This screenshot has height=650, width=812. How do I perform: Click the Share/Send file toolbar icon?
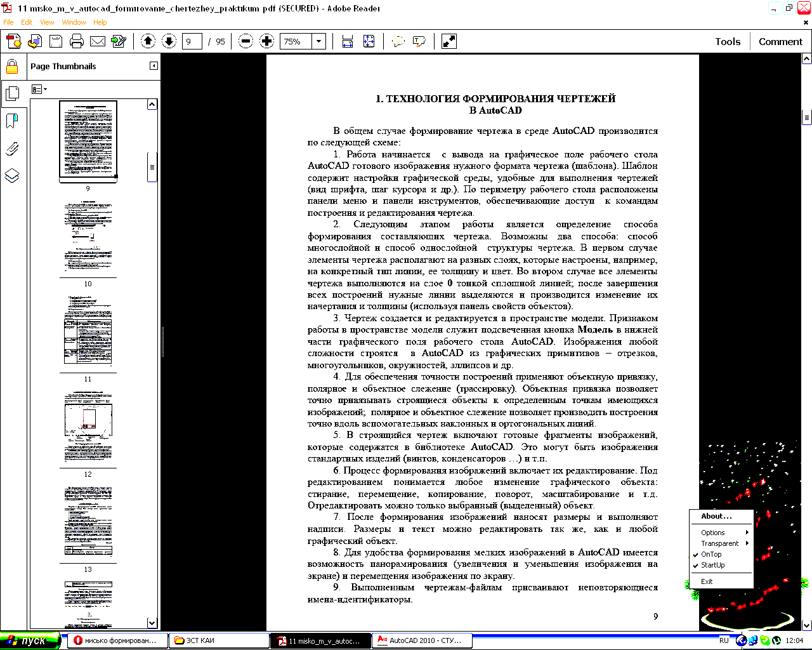(x=35, y=41)
